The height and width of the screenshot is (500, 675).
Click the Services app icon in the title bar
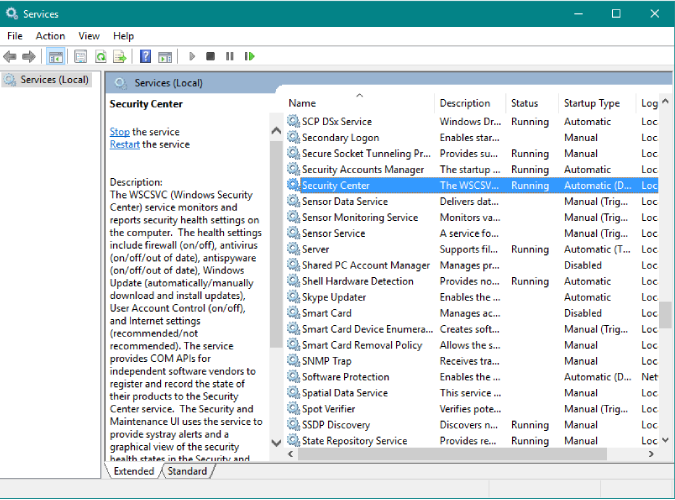(12, 13)
